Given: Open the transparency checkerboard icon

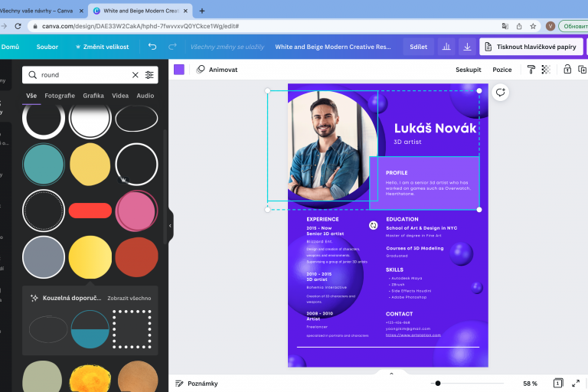Looking at the screenshot, I should [x=546, y=69].
